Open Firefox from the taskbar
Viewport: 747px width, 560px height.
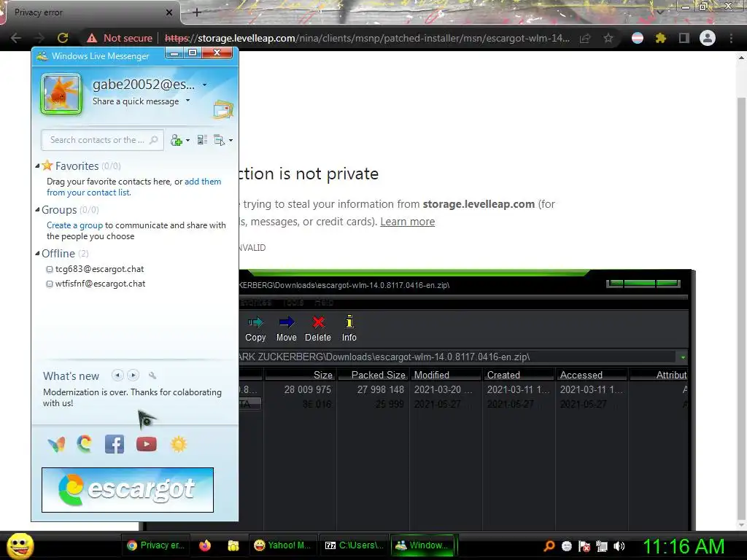(205, 545)
